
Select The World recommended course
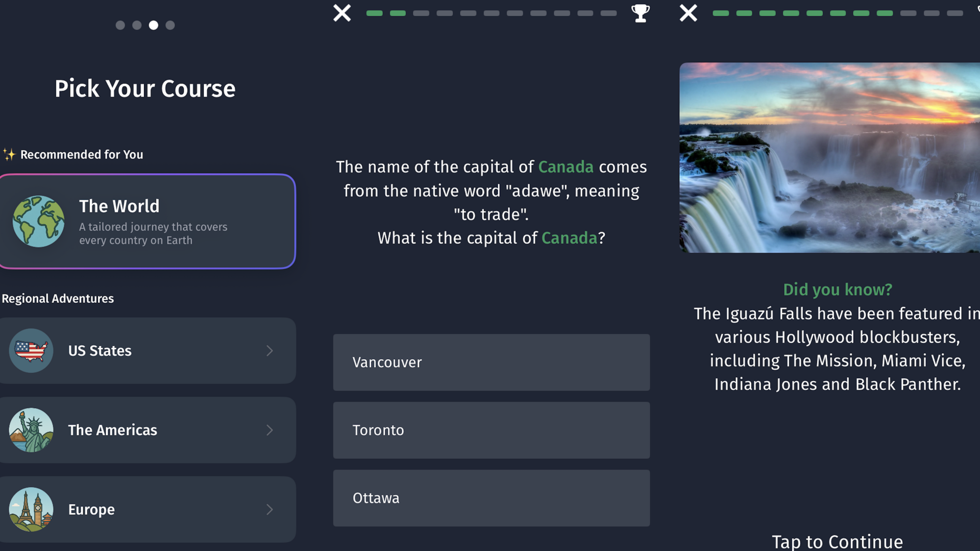click(147, 221)
